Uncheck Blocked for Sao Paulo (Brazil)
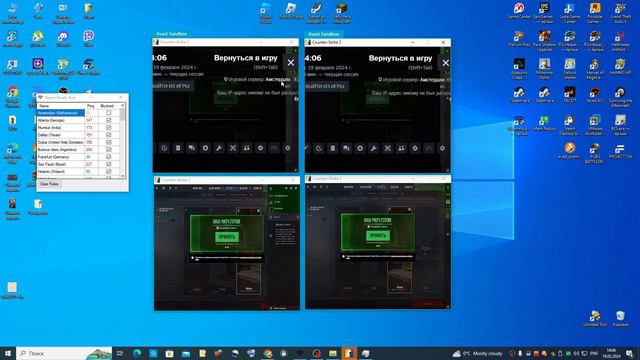 click(109, 164)
